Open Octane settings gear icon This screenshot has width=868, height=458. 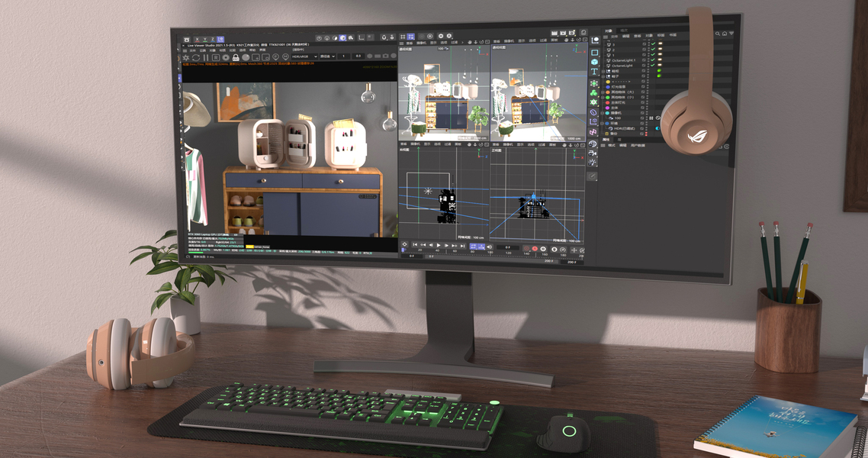(x=226, y=57)
